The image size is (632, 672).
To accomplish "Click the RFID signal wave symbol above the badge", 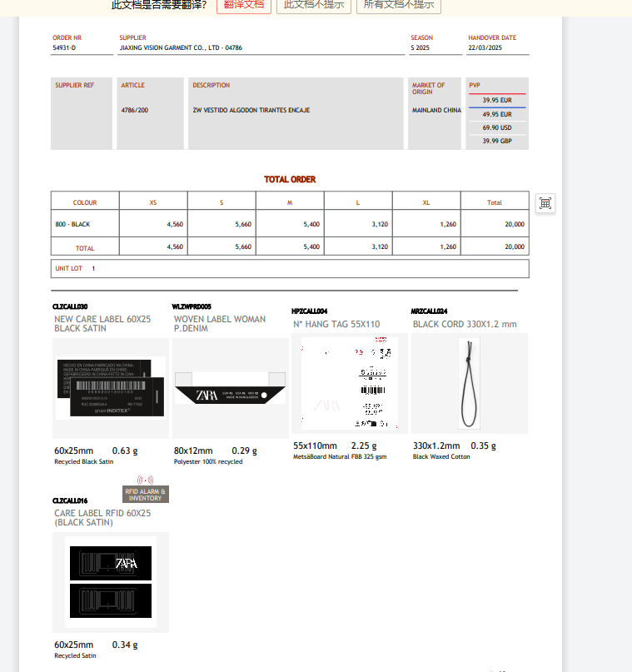I will pyautogui.click(x=145, y=480).
